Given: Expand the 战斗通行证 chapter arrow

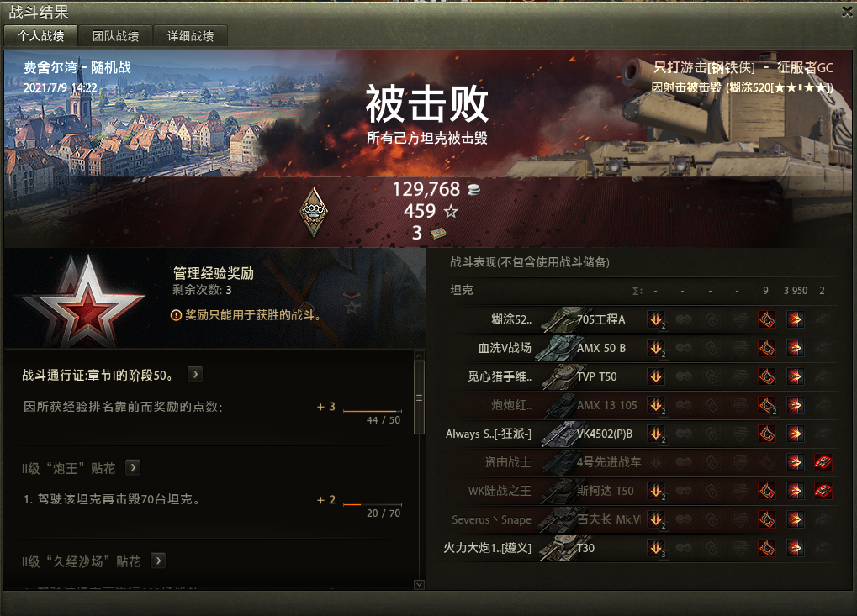Looking at the screenshot, I should (x=195, y=375).
